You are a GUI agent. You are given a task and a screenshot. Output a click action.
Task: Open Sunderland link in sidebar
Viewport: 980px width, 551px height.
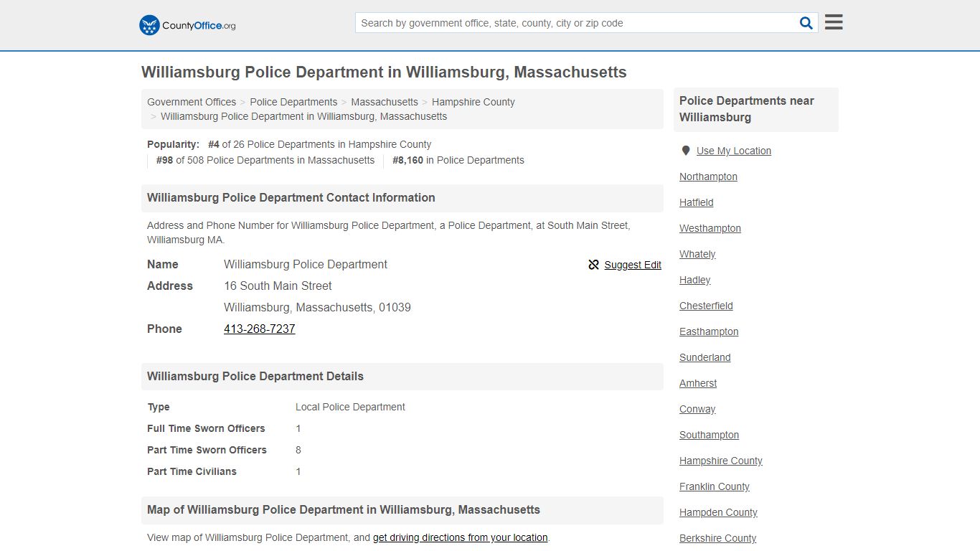pyautogui.click(x=705, y=357)
